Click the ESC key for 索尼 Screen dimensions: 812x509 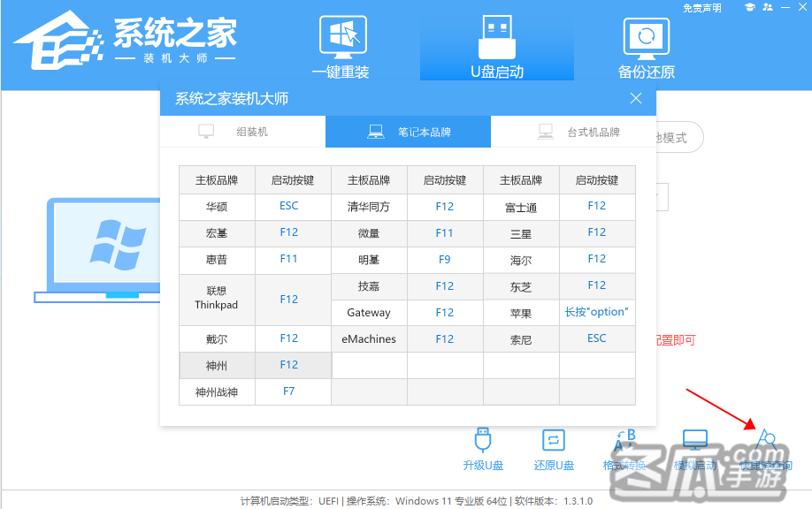(x=596, y=338)
